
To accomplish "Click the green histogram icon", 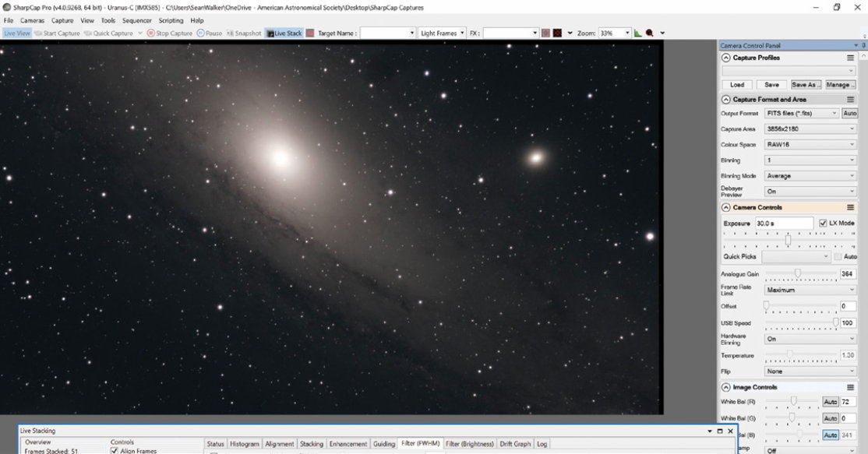I will (638, 33).
